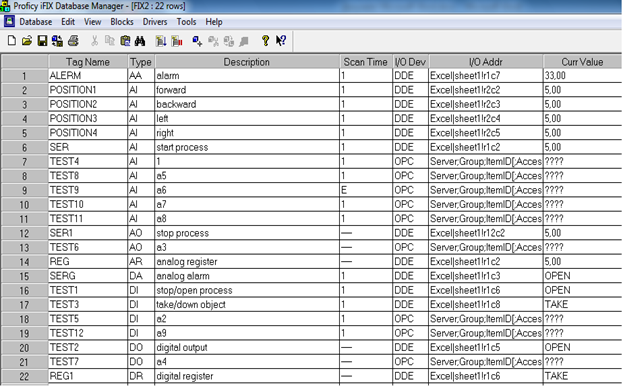Click the REG1 tag name cell
This screenshot has height=388, width=624.
click(x=88, y=376)
